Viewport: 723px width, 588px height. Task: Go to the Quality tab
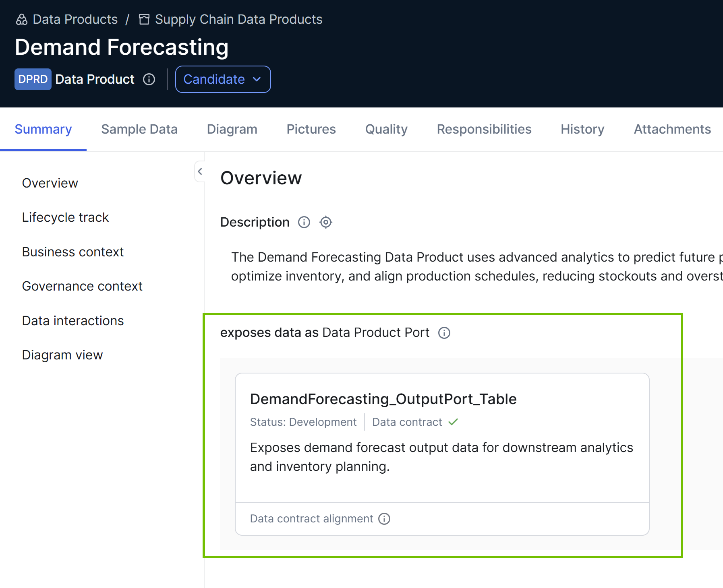[x=386, y=129]
